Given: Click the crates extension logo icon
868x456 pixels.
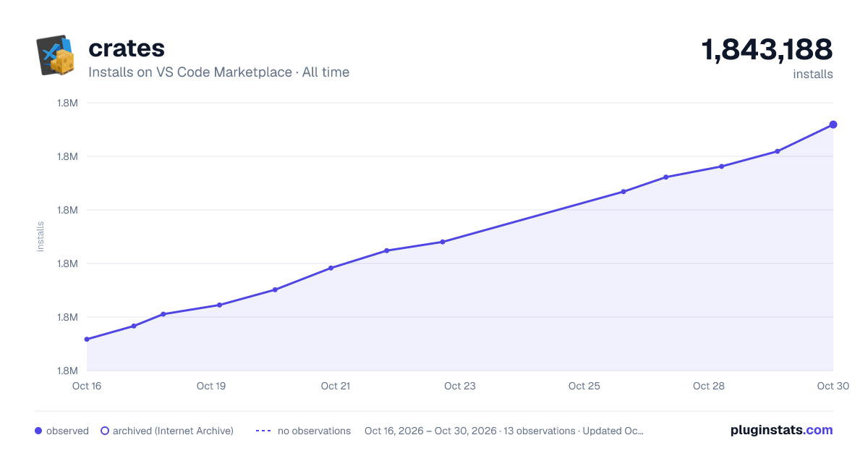Looking at the screenshot, I should click(56, 56).
